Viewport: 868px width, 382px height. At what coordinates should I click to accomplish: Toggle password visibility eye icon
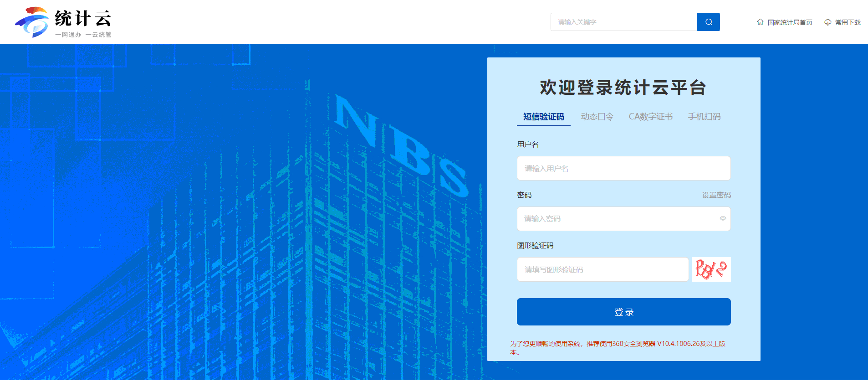coord(723,218)
